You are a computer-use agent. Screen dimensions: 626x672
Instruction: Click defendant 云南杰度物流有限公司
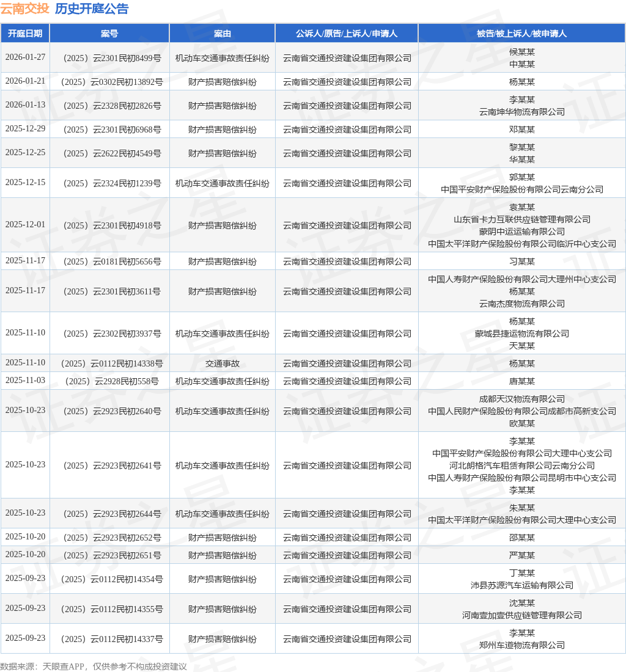[x=522, y=304]
